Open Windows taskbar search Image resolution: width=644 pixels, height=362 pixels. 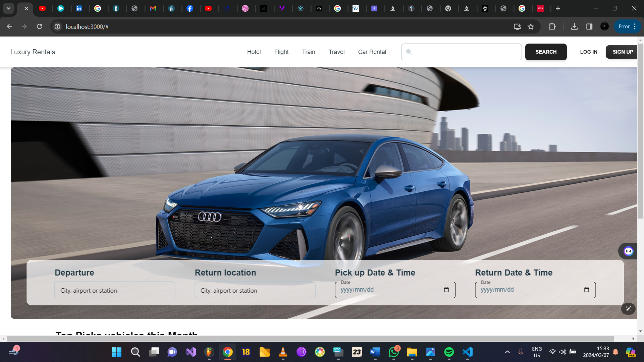135,352
